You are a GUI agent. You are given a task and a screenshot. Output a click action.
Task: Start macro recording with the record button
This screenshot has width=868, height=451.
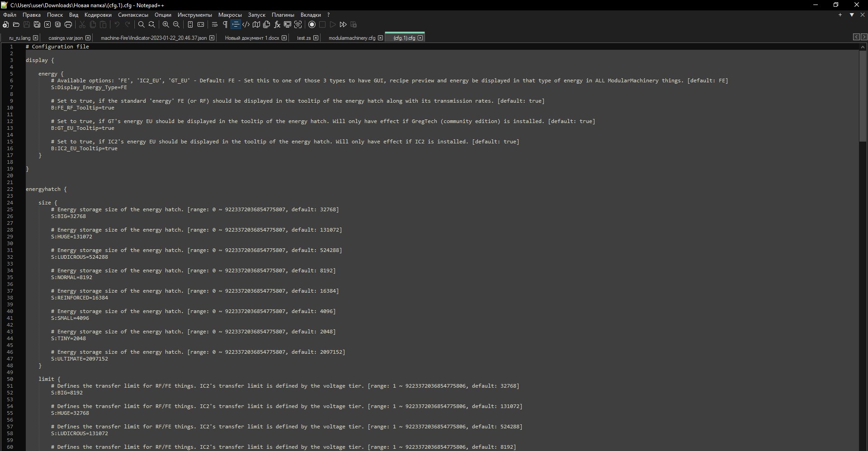[x=312, y=24]
